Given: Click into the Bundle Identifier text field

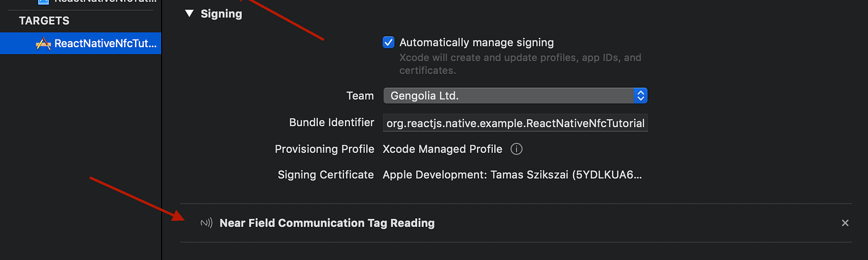Looking at the screenshot, I should (515, 123).
